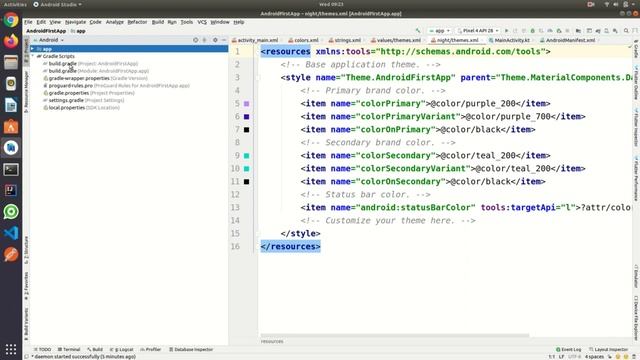Open the VCS menu
Screen dimensions: 640x360
202,22
